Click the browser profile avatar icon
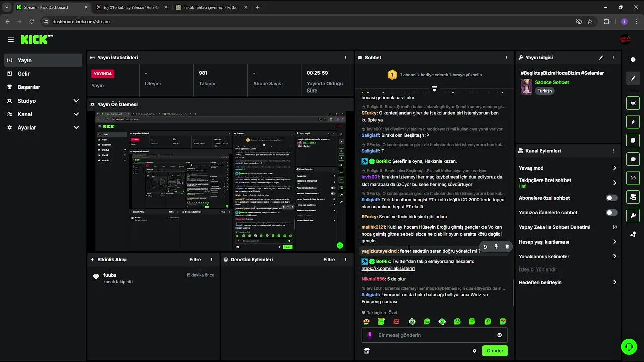 point(624,22)
